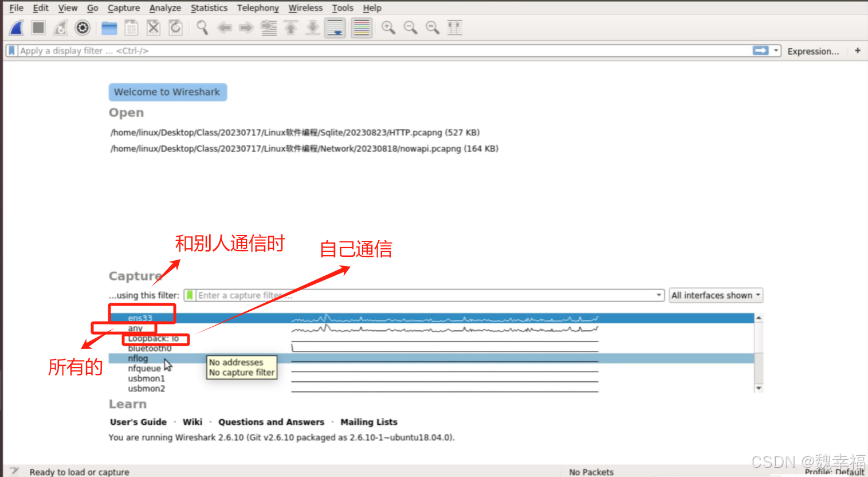This screenshot has width=868, height=477.
Task: Jump to last packet icon
Action: point(313,28)
